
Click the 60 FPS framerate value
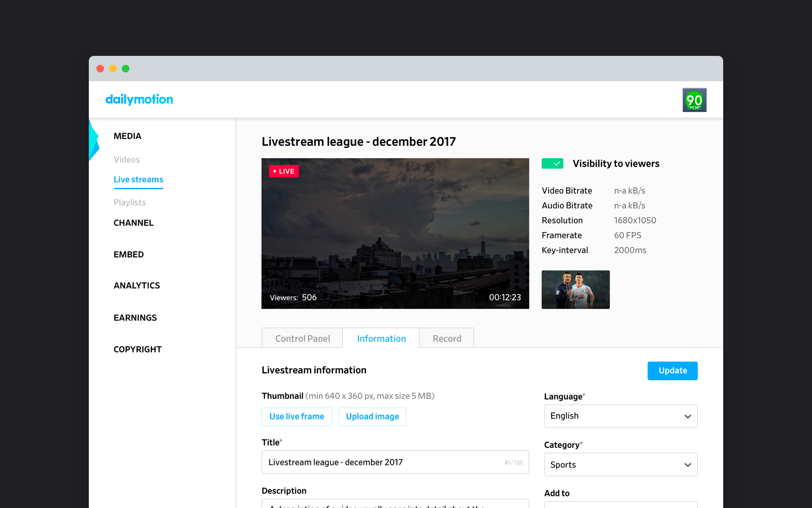pos(627,235)
